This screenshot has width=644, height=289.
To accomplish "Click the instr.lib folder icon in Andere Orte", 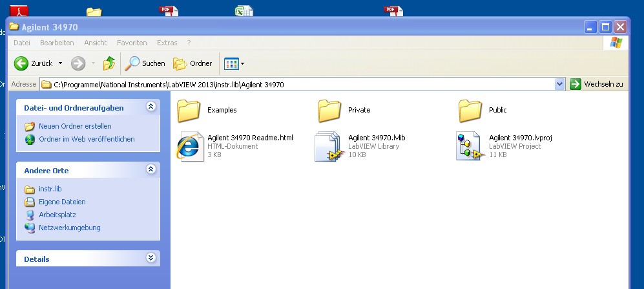I will 30,189.
